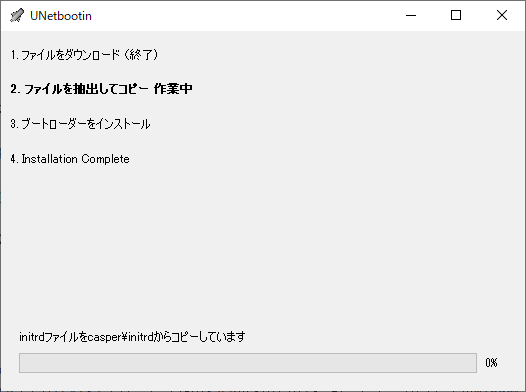Minimize the UNetbootin window
Image resolution: width=526 pixels, height=392 pixels.
pos(411,15)
